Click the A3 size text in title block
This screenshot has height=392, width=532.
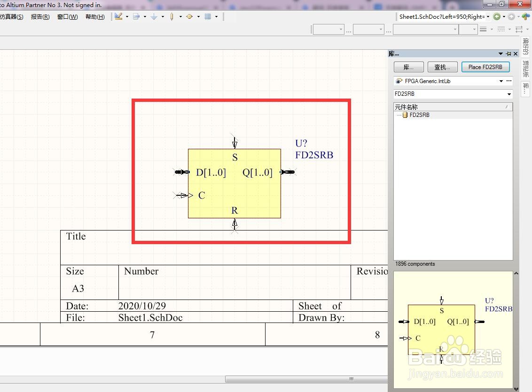[78, 289]
